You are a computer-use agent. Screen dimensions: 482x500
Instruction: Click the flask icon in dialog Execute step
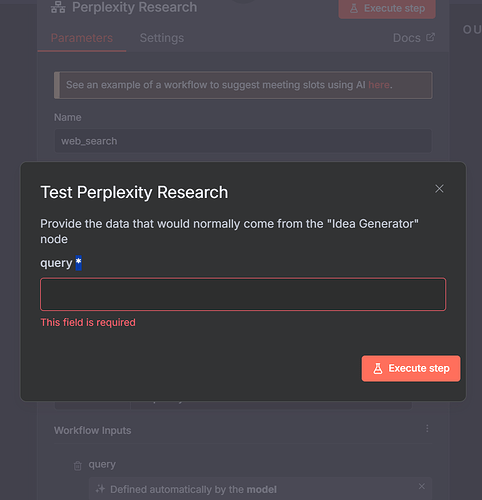378,368
